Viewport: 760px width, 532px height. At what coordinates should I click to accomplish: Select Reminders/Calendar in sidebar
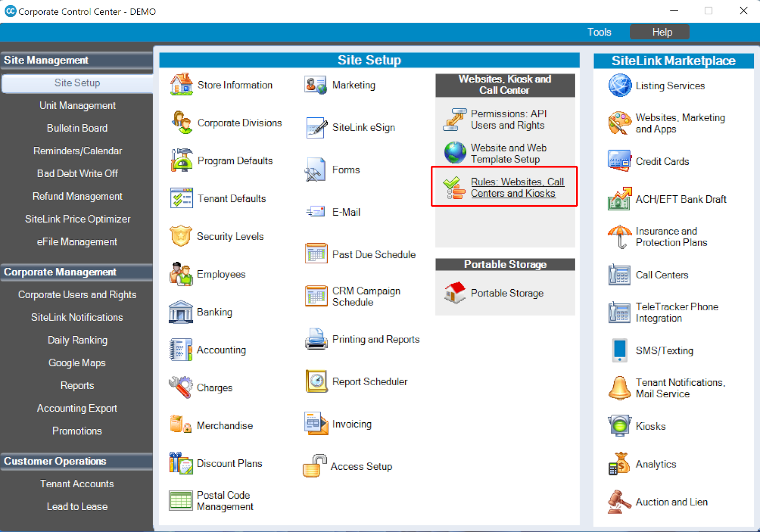pyautogui.click(x=77, y=151)
